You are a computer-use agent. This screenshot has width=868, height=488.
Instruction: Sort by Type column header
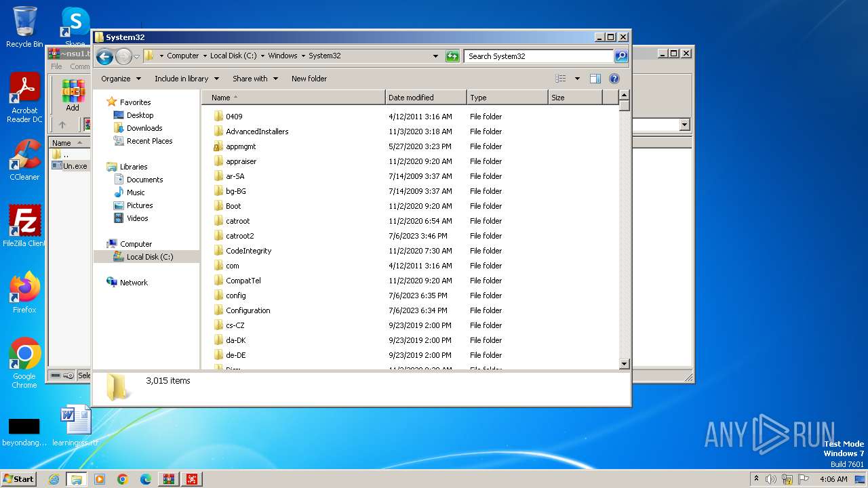pyautogui.click(x=507, y=98)
